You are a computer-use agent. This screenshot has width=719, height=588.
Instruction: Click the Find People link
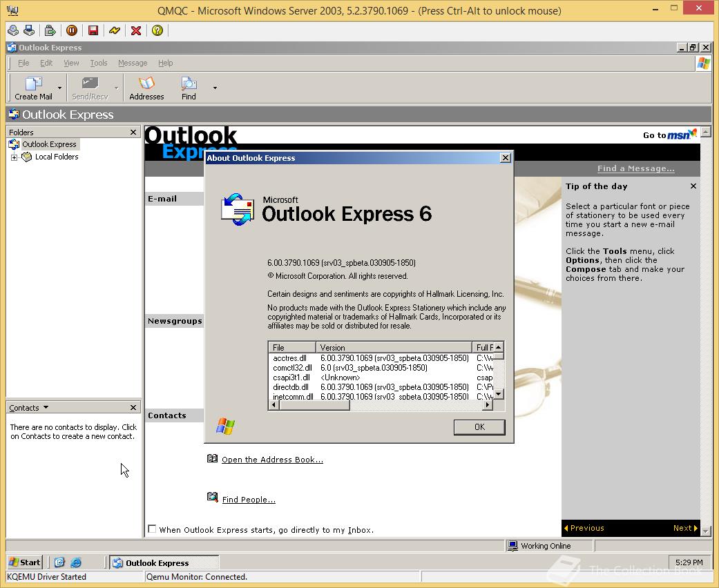[249, 500]
